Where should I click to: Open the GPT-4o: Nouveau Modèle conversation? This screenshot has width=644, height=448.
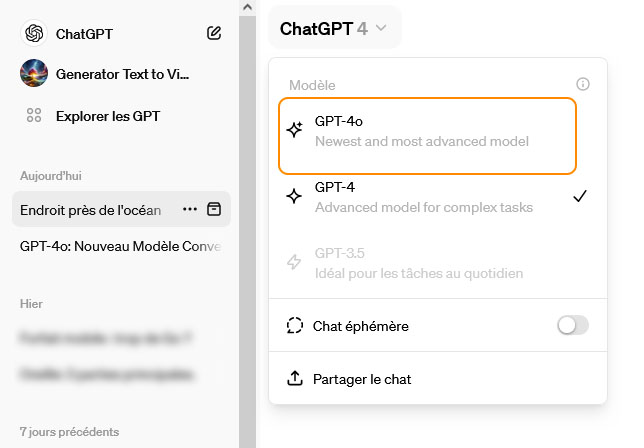pos(120,246)
